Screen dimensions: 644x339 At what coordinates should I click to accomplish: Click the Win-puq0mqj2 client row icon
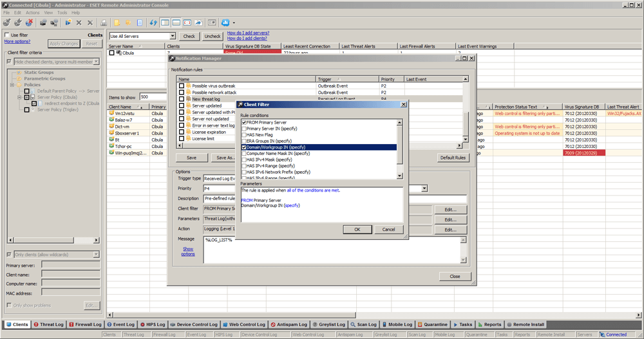click(111, 152)
